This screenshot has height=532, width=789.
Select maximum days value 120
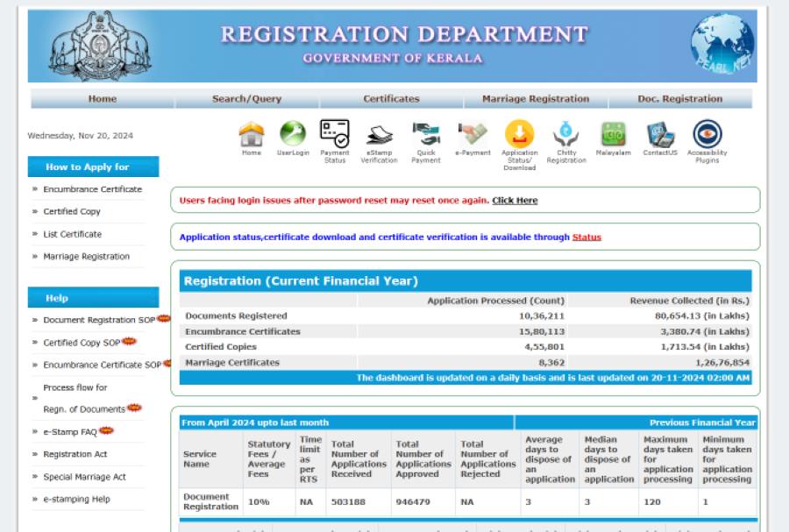(652, 502)
